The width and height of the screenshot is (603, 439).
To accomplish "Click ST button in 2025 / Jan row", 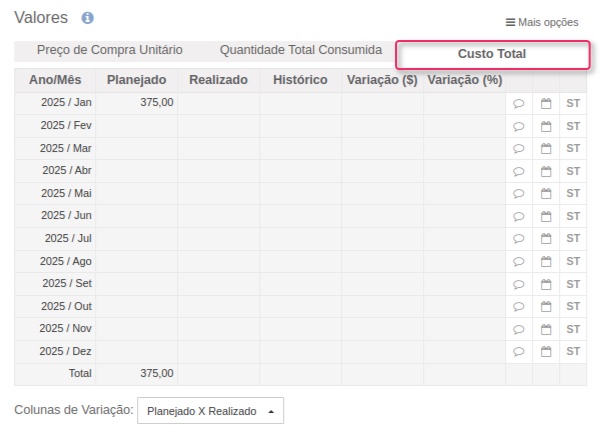I will (573, 103).
